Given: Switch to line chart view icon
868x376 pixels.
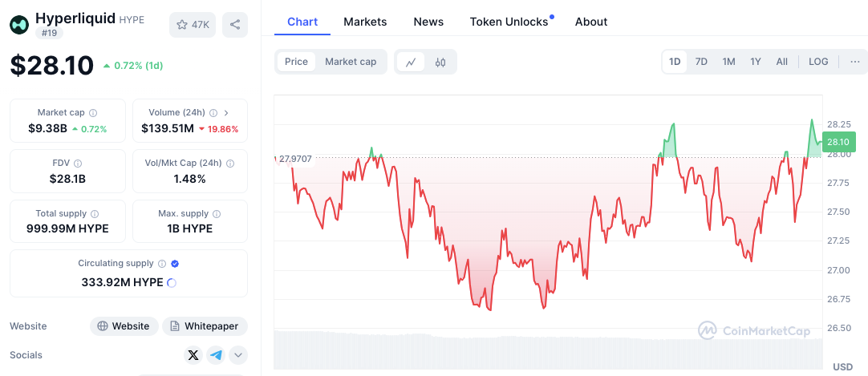Looking at the screenshot, I should coord(411,62).
